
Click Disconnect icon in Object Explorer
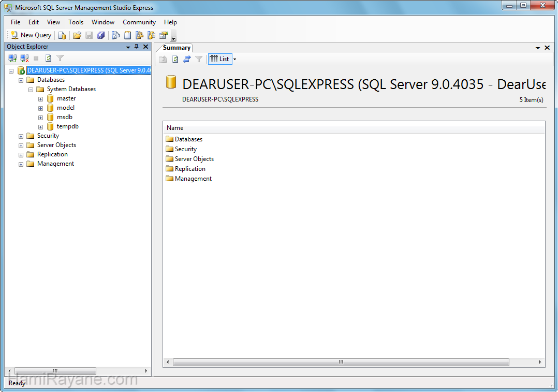point(24,58)
